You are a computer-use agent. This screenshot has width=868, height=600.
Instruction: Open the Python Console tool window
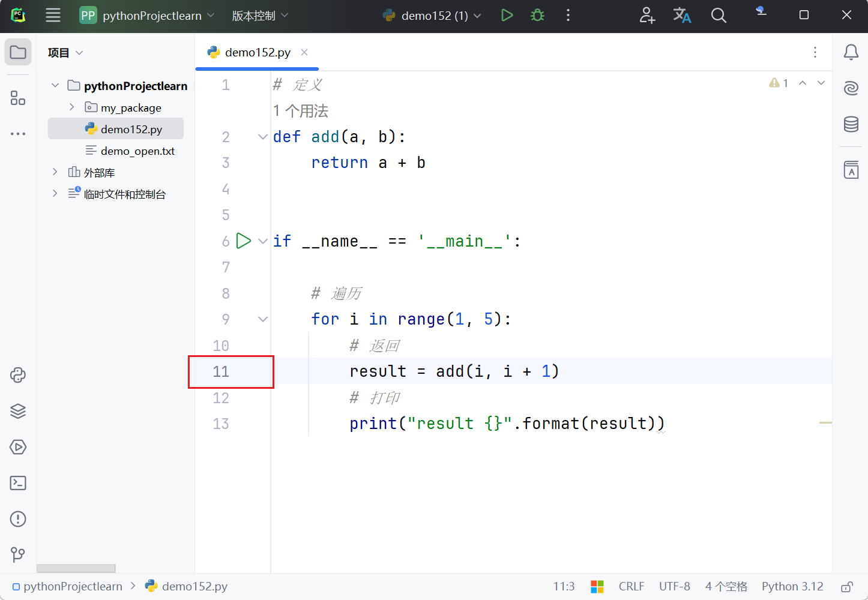[18, 375]
